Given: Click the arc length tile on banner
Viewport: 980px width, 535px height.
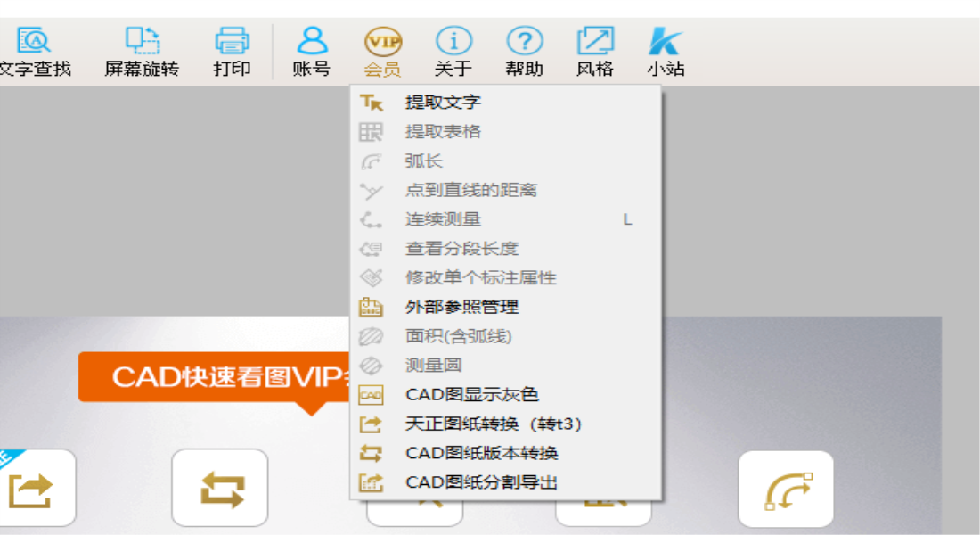Looking at the screenshot, I should coord(786,489).
